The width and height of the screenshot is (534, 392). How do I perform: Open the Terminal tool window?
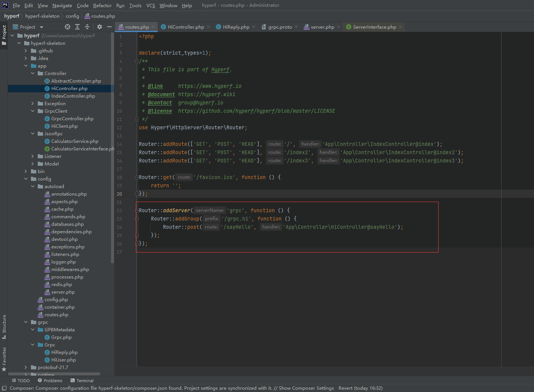click(82, 380)
